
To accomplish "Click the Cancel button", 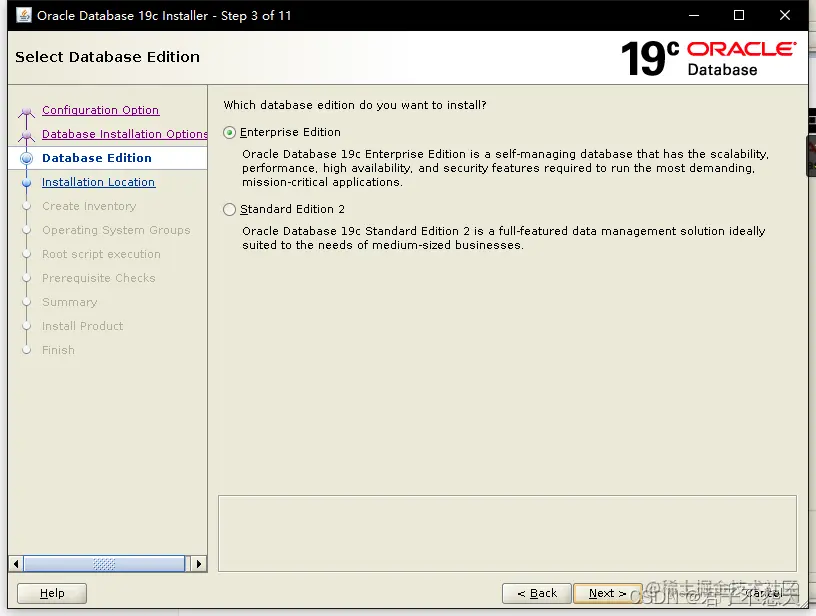I will [764, 593].
